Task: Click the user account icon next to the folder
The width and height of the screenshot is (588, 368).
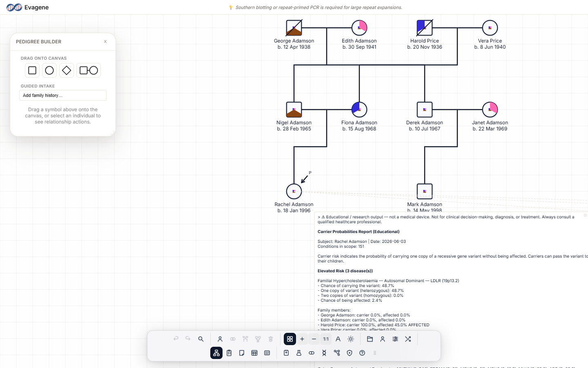Action: tap(383, 339)
